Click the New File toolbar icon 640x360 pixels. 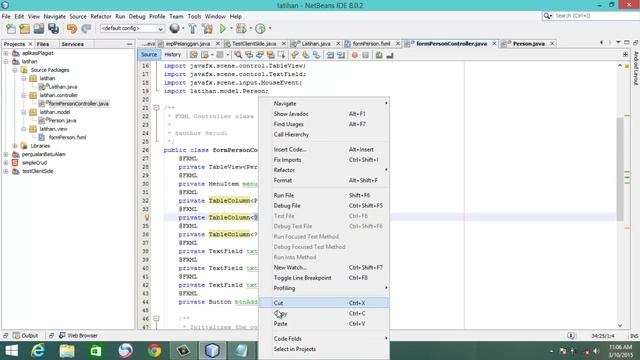(11, 29)
